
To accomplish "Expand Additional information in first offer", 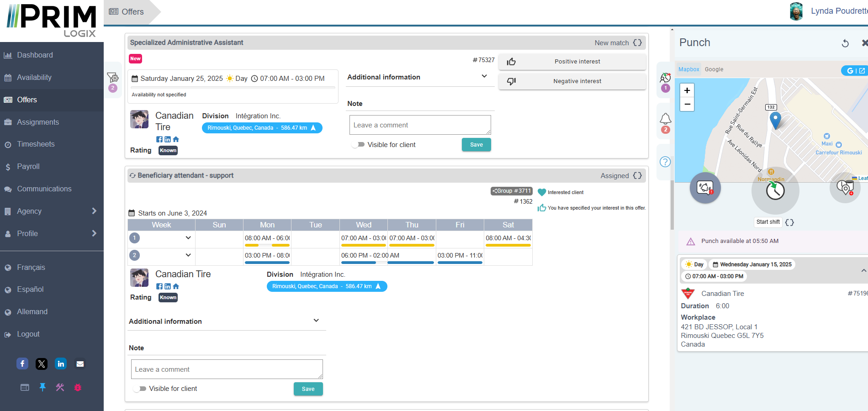I will (x=484, y=77).
